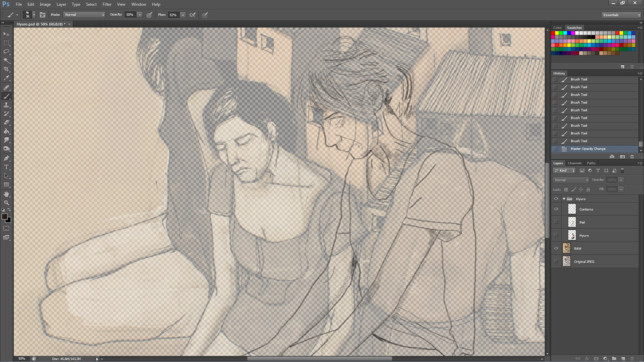
Task: Select the Hand tool
Action: pyautogui.click(x=6, y=194)
